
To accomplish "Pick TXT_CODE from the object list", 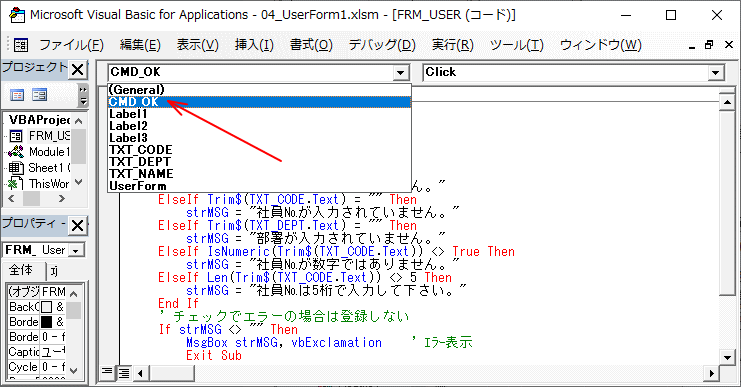I will (x=259, y=150).
